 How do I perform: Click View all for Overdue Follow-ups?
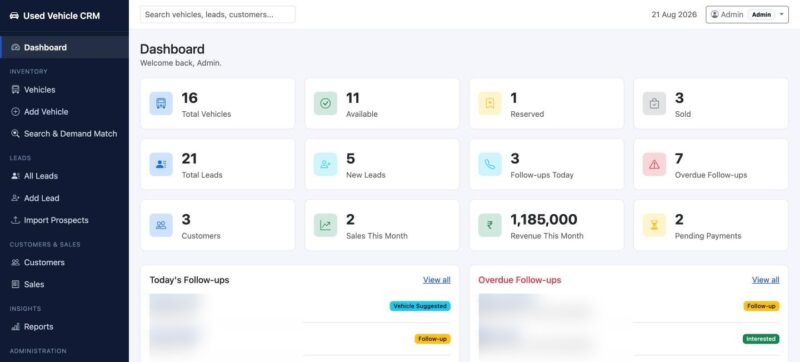click(765, 280)
